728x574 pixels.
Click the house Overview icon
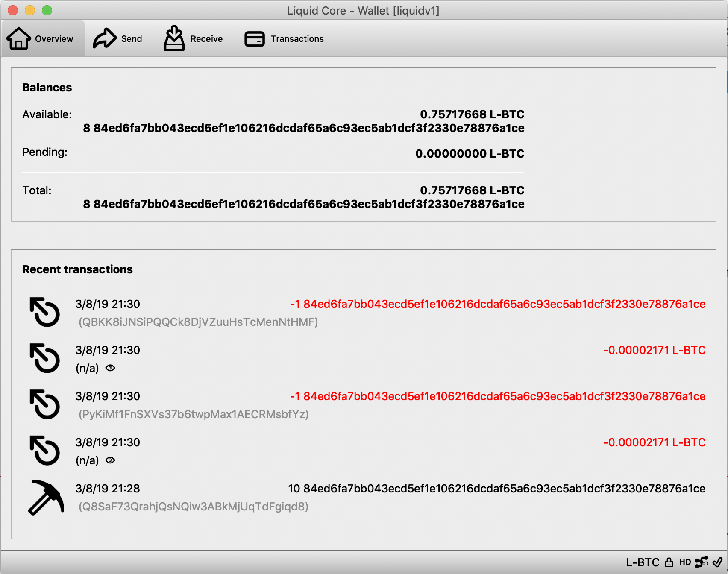coord(18,38)
